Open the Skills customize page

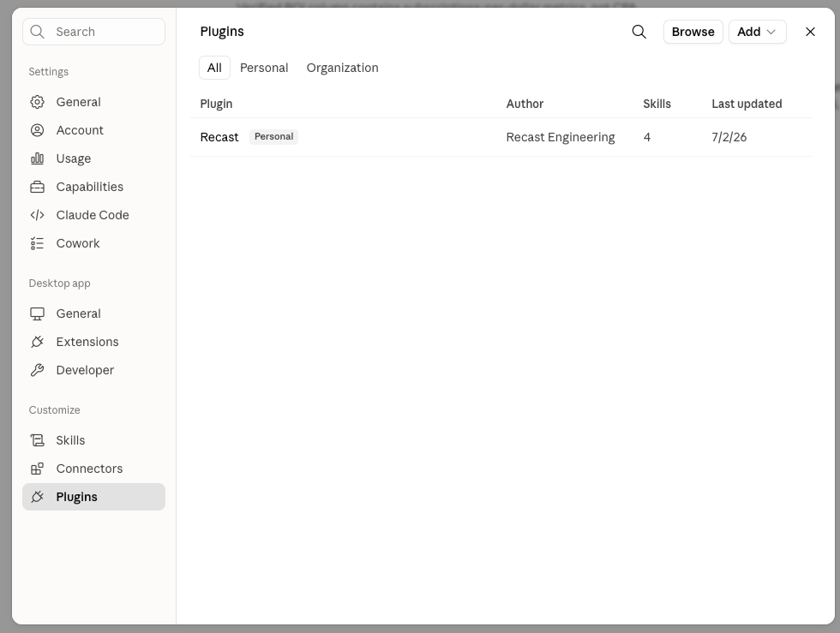pos(93,440)
